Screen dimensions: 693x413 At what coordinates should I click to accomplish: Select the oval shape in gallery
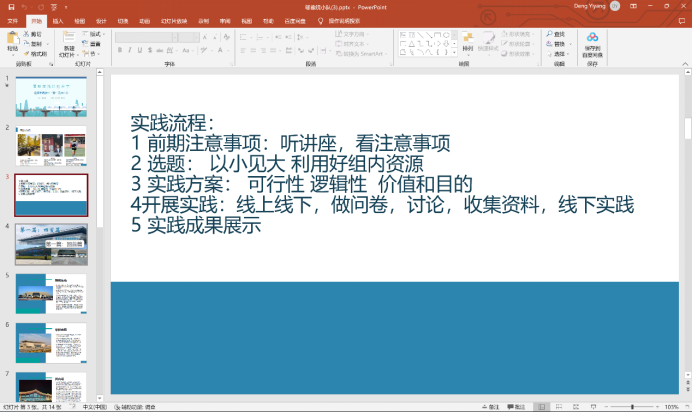446,35
